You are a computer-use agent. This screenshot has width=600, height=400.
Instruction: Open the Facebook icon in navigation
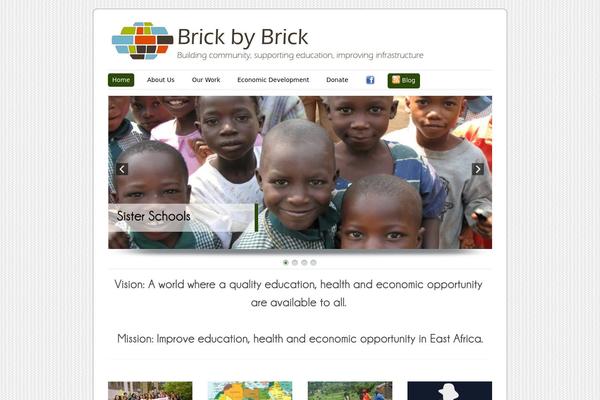(370, 80)
